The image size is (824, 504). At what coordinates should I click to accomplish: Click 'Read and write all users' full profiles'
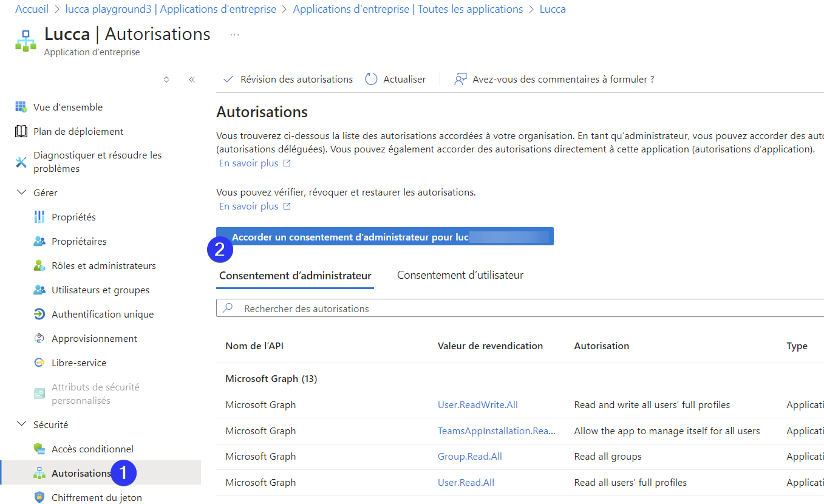coord(652,404)
